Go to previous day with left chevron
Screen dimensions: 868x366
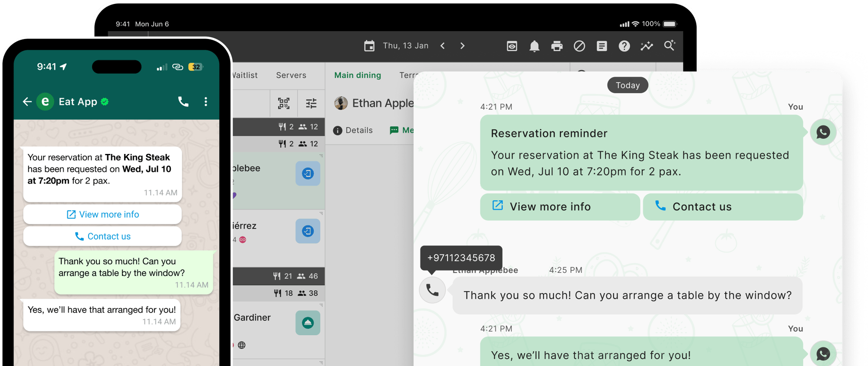point(443,46)
